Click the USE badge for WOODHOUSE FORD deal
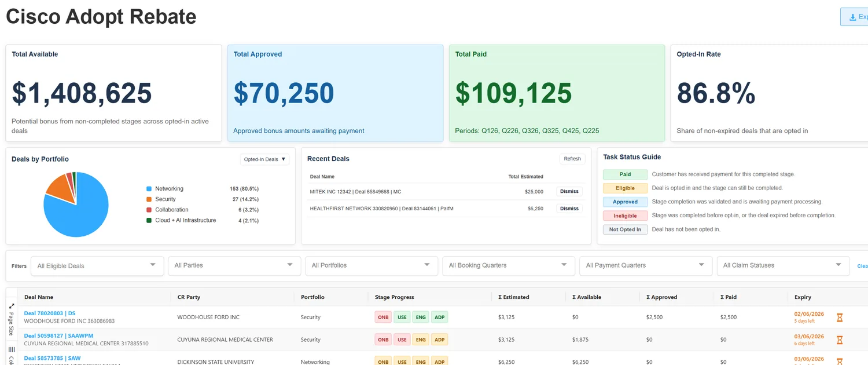 402,317
